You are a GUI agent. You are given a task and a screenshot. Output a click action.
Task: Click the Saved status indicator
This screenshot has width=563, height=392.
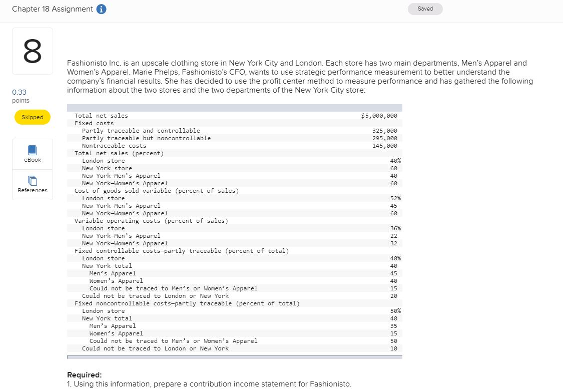pyautogui.click(x=425, y=9)
